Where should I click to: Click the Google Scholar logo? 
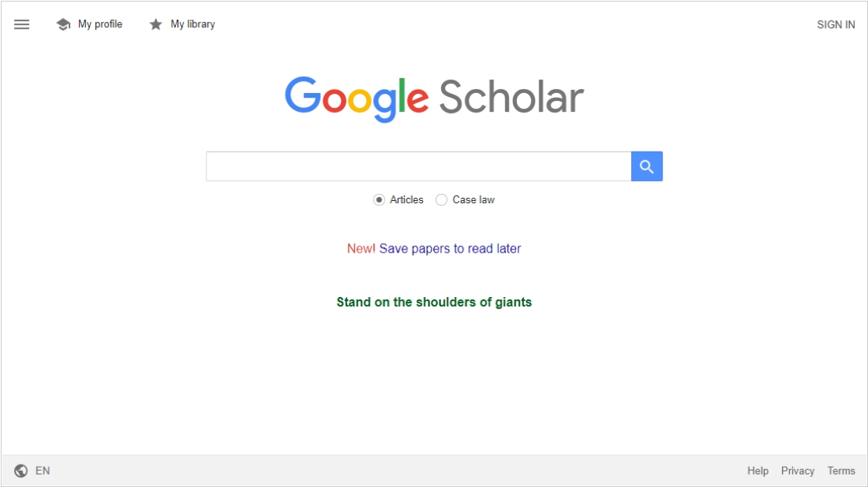pyautogui.click(x=434, y=98)
